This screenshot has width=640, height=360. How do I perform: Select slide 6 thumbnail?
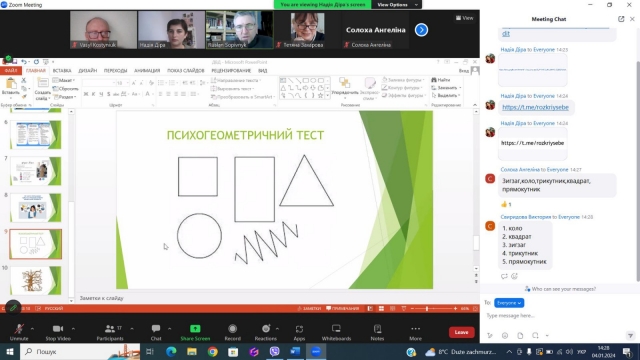[36, 135]
